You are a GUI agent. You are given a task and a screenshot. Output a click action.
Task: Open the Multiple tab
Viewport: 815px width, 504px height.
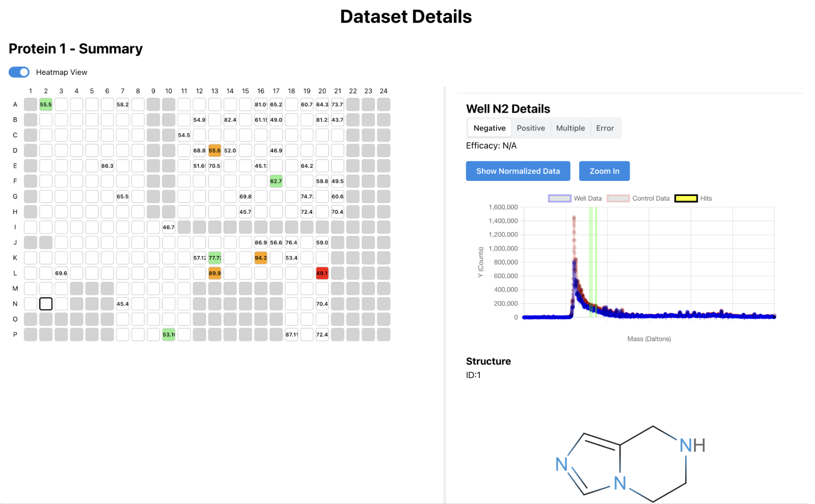coord(570,128)
